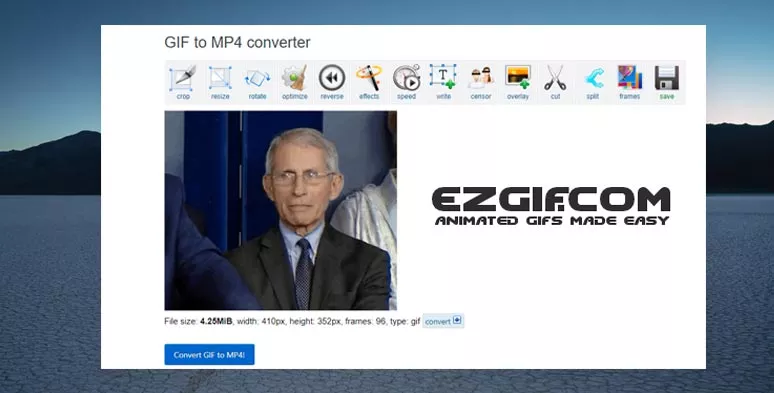The width and height of the screenshot is (774, 393).
Task: Click the small convert link beside file info
Action: pos(443,321)
